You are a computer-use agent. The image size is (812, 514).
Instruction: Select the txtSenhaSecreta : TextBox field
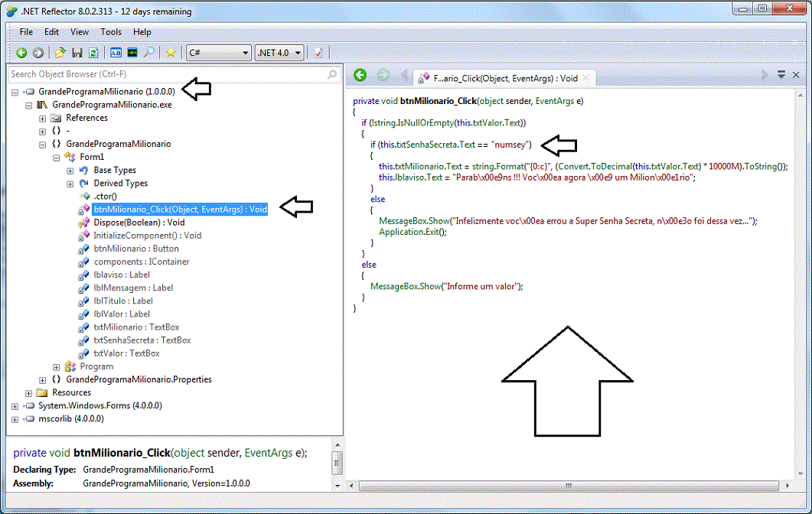coord(142,340)
